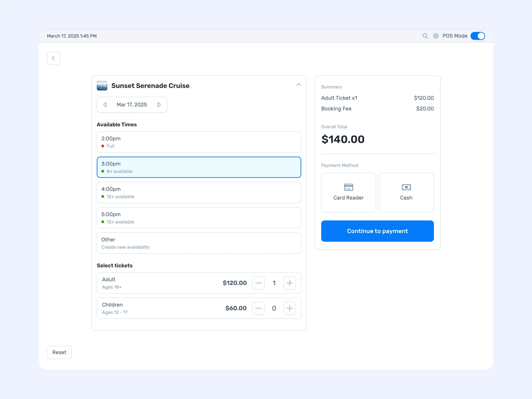Click the Children ticket count value 0

(274, 308)
